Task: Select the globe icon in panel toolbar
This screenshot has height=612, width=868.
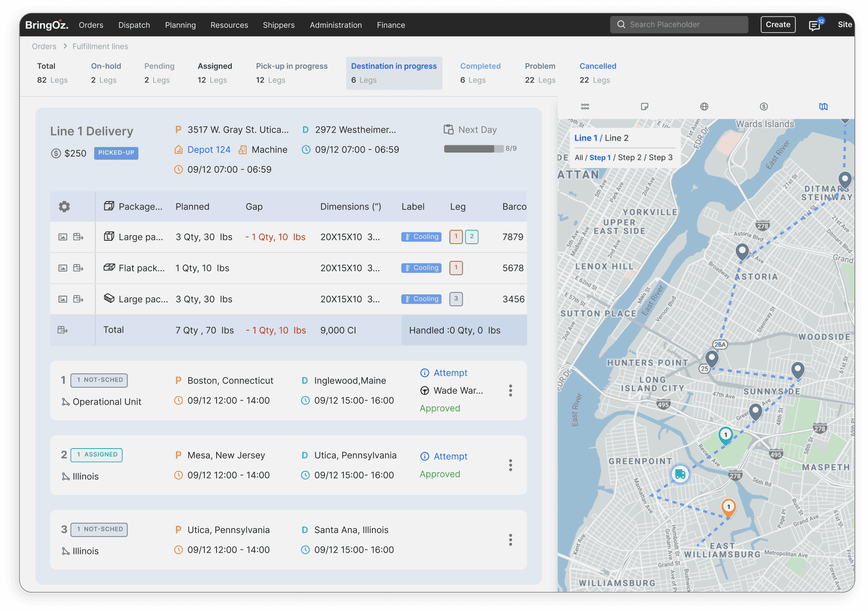Action: (704, 106)
